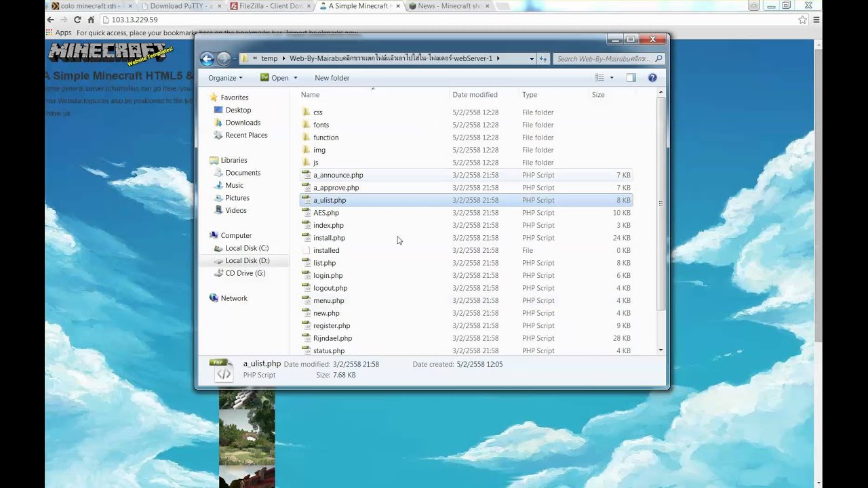The width and height of the screenshot is (868, 488).
Task: Sort by the Date modified column
Action: tap(475, 95)
